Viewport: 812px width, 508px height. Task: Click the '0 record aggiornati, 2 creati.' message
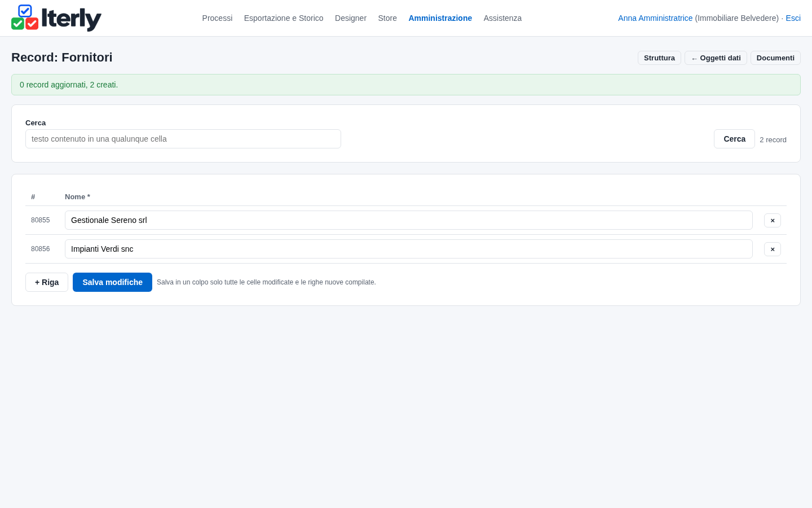(69, 85)
